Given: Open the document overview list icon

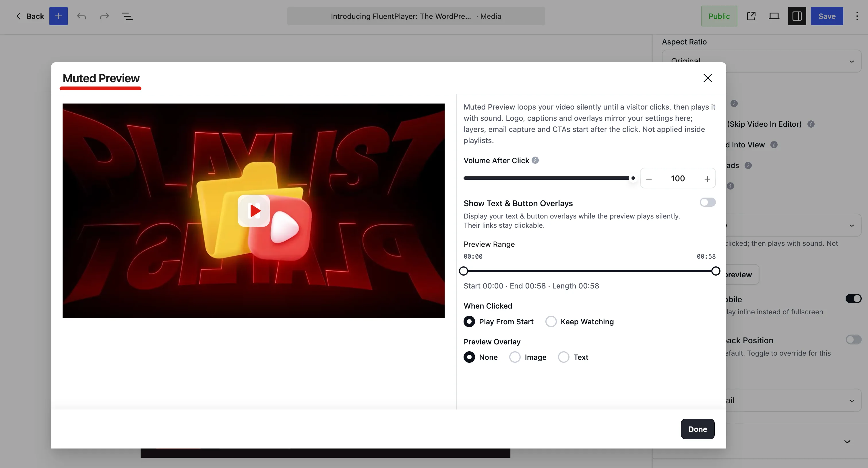Looking at the screenshot, I should point(127,16).
